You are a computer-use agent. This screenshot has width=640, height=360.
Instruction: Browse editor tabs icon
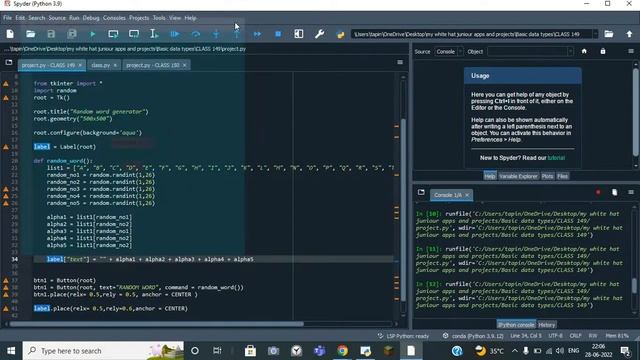tap(9, 62)
